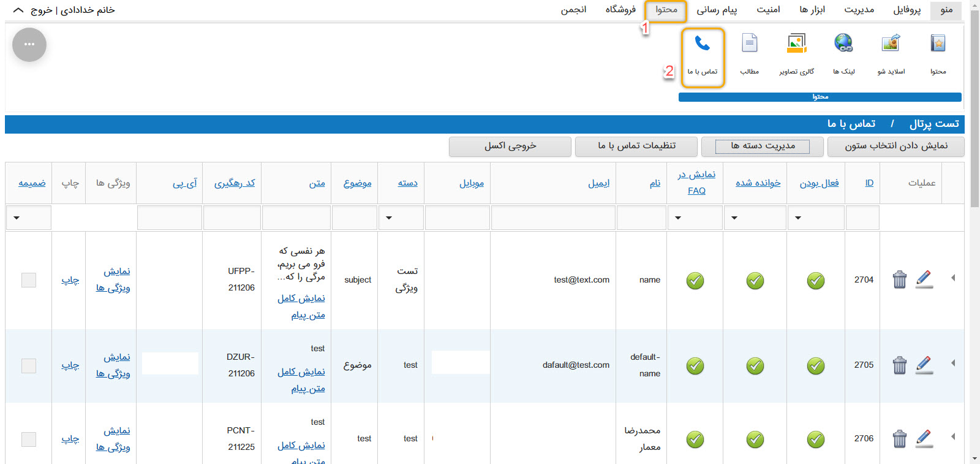Toggle the فعال بودن status of row 2706

click(x=815, y=439)
